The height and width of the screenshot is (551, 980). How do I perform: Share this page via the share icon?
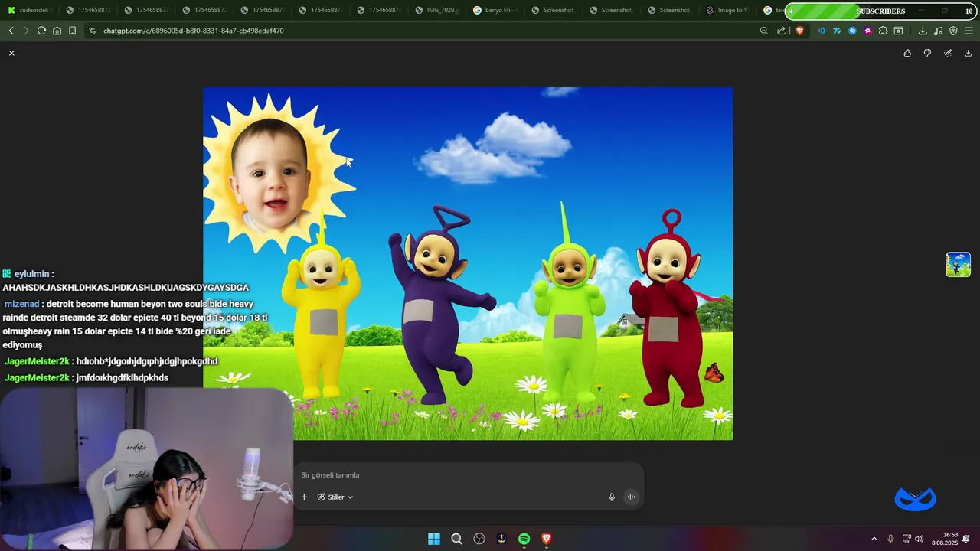(782, 31)
